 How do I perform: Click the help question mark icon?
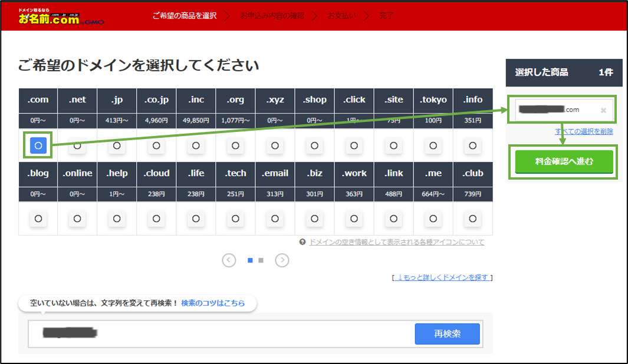(x=303, y=242)
